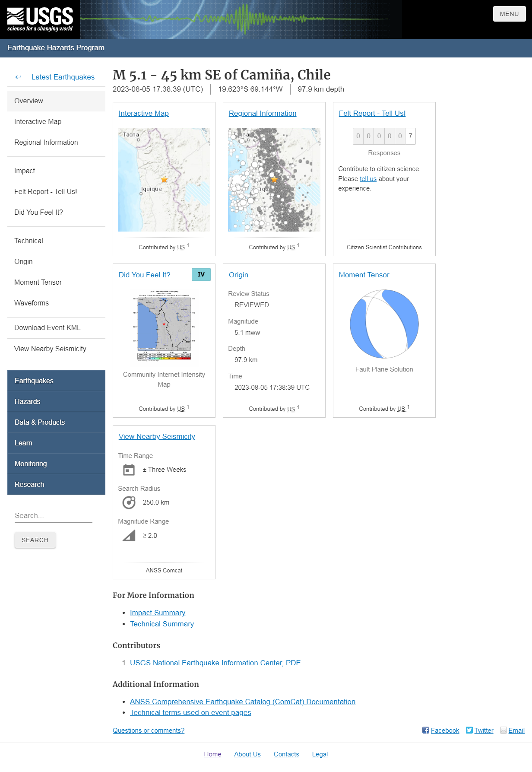Open the Regional Information map thumbnail
532x772 pixels.
(274, 180)
